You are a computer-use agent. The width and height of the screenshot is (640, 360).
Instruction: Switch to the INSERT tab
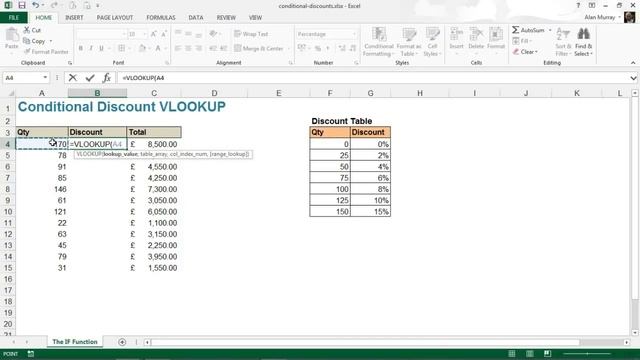(x=74, y=18)
